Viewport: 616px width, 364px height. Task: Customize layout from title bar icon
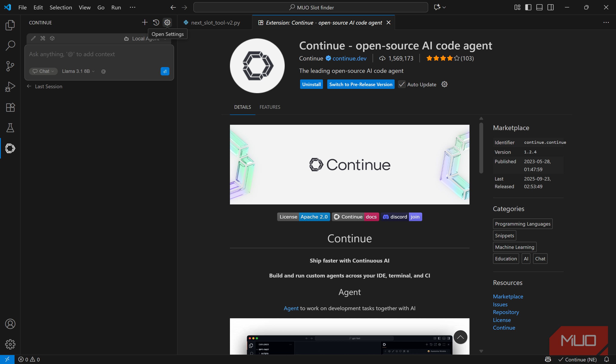point(517,7)
